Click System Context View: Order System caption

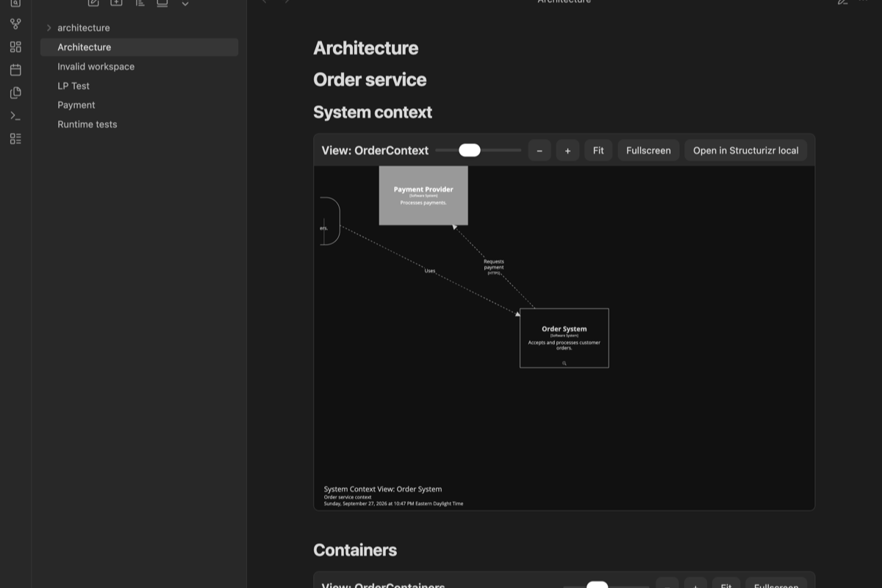pyautogui.click(x=383, y=489)
